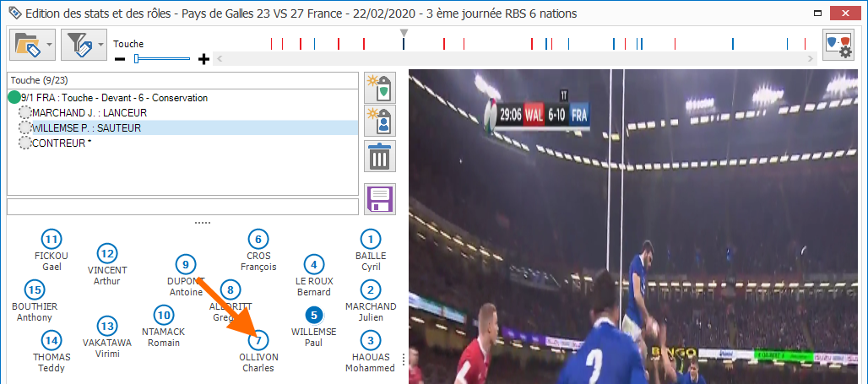Open the folder button dropdown arrow
Screen dimensions: 868x384
click(x=49, y=45)
